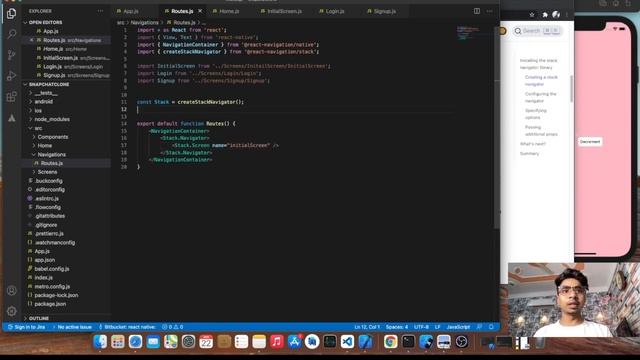Click the Search field in the browser docs

[x=537, y=31]
